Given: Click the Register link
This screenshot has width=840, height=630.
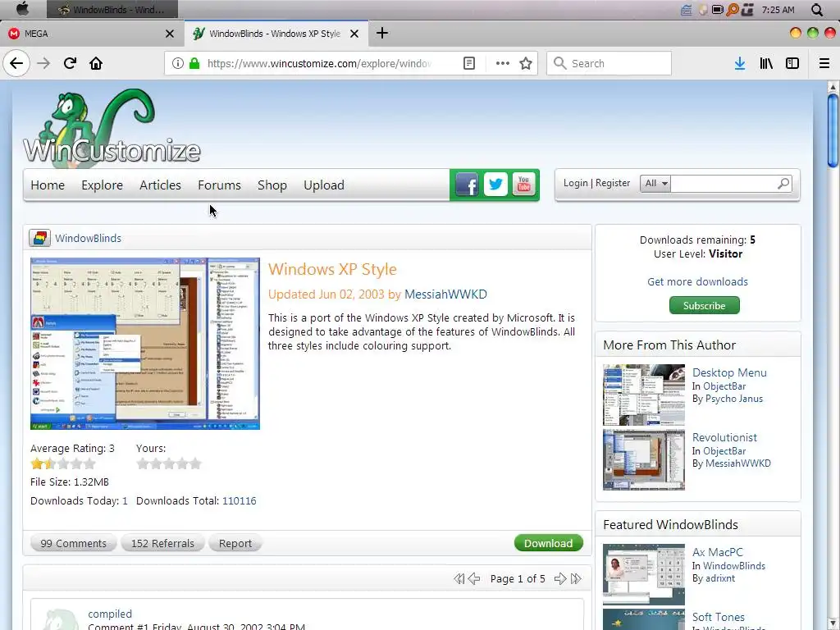Looking at the screenshot, I should (613, 183).
